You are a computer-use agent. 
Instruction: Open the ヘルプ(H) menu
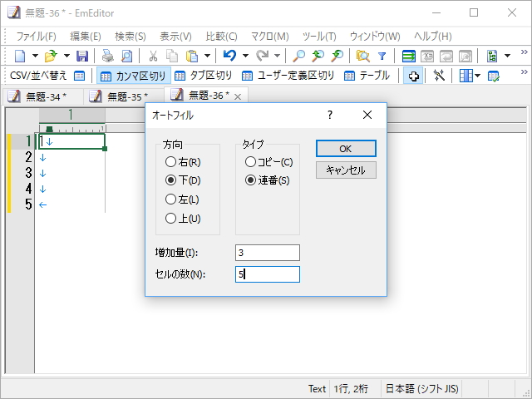pyautogui.click(x=432, y=36)
